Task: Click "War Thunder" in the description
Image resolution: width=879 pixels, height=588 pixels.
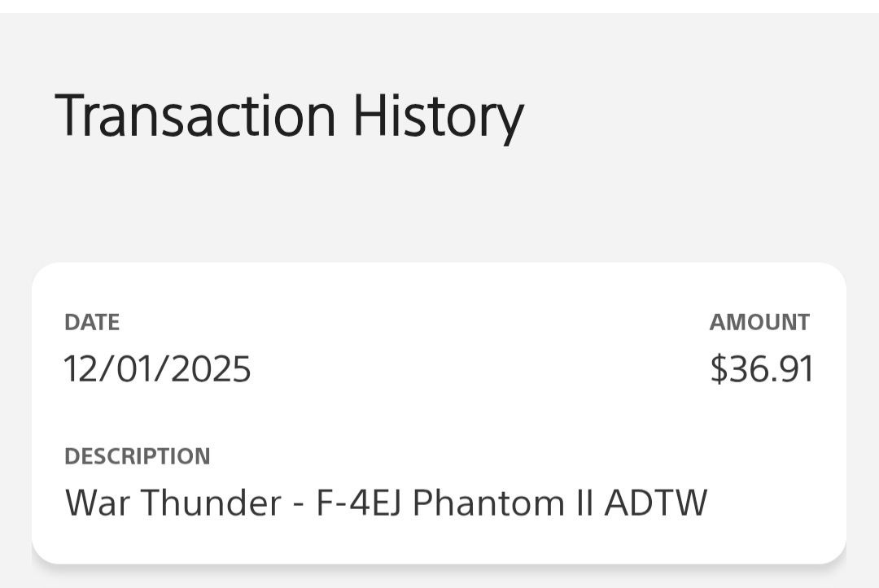Action: coord(173,503)
